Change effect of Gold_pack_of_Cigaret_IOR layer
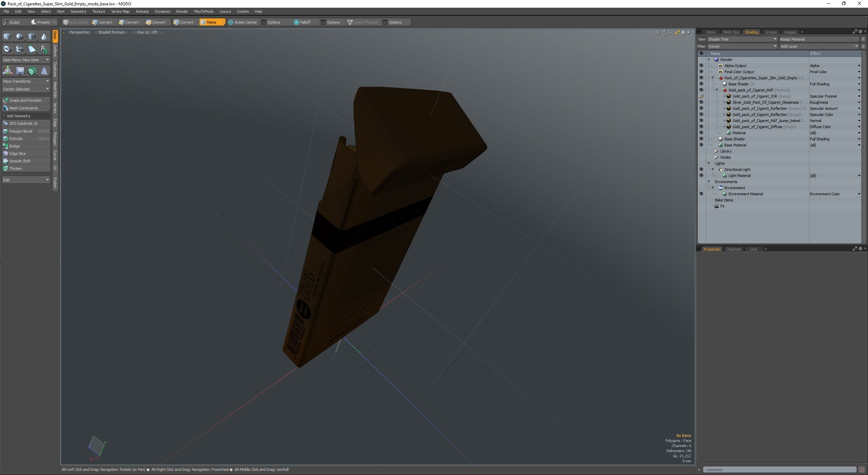The width and height of the screenshot is (868, 475). pyautogui.click(x=835, y=96)
